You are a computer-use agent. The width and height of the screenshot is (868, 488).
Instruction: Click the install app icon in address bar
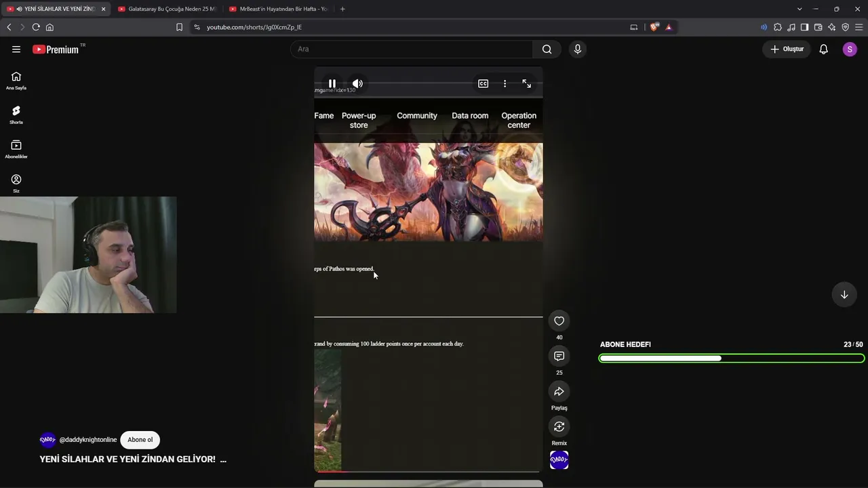point(634,27)
